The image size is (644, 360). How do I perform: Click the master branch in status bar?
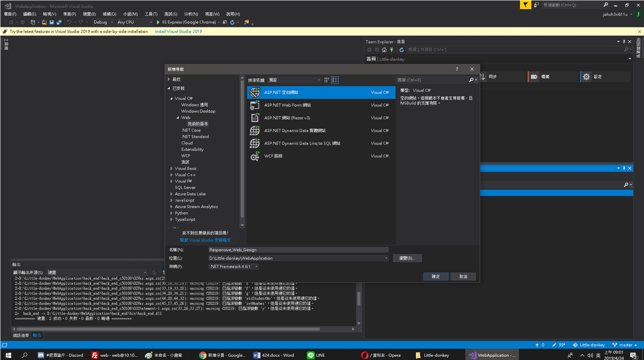pyautogui.click(x=625, y=345)
